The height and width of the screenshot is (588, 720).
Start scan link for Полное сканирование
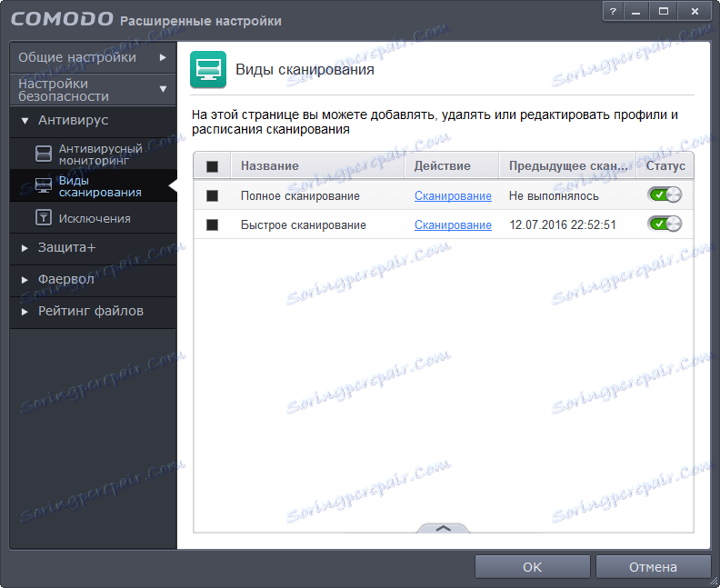click(x=453, y=196)
